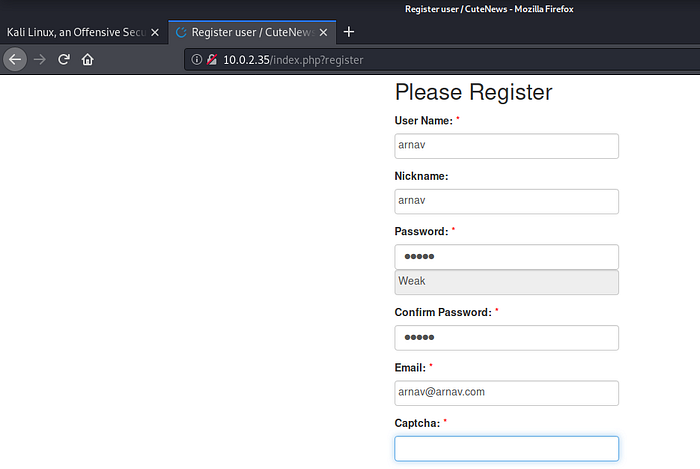Viewport: 700px width, 469px height.
Task: Focus the Confirm Password field
Action: click(506, 337)
